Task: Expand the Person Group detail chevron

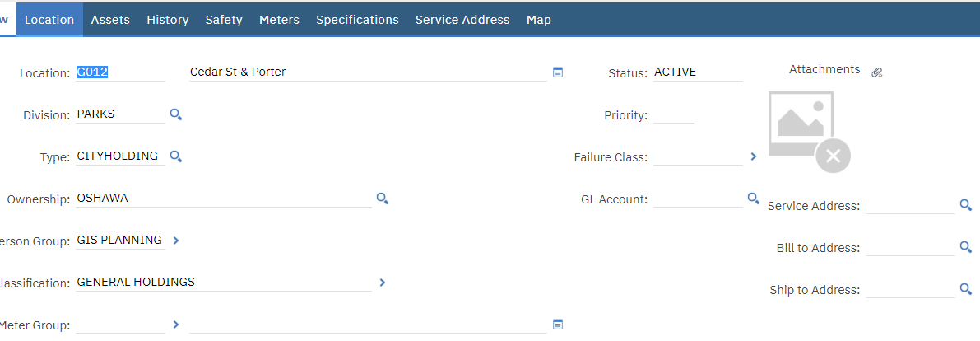Action: (175, 241)
